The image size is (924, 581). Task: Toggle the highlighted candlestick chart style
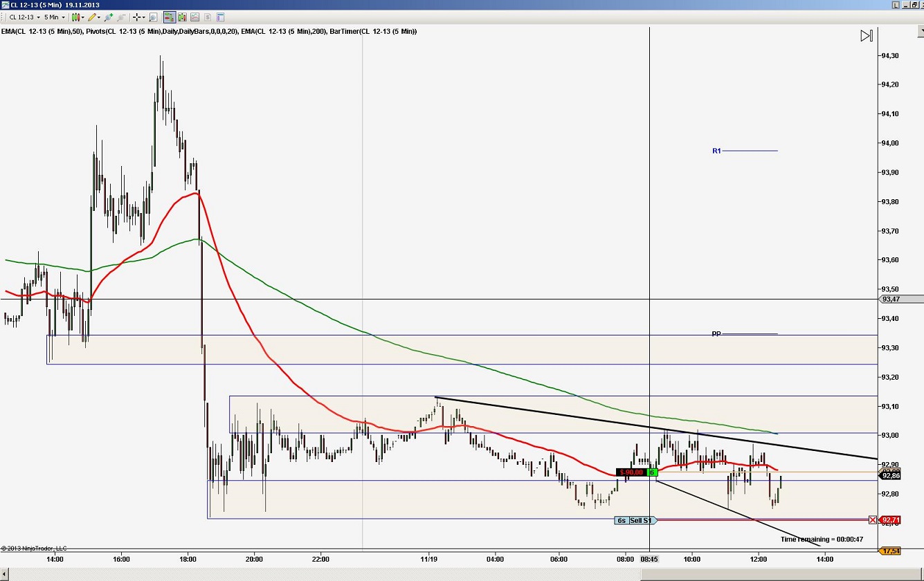tap(168, 17)
